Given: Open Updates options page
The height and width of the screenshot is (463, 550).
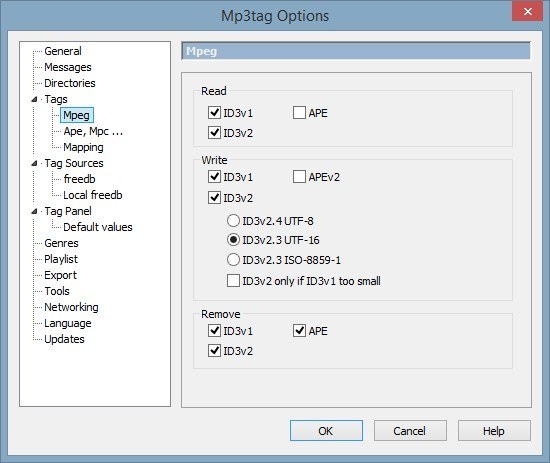Looking at the screenshot, I should point(64,339).
